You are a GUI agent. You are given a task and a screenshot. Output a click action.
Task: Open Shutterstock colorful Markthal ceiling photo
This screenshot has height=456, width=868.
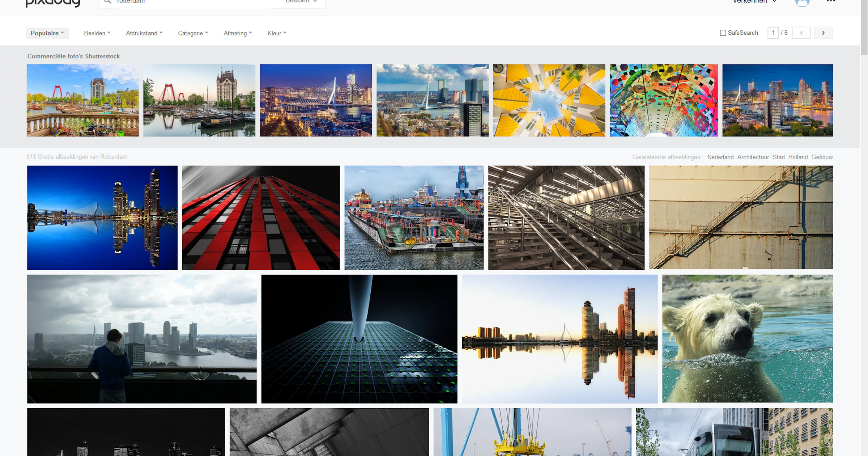(x=664, y=100)
